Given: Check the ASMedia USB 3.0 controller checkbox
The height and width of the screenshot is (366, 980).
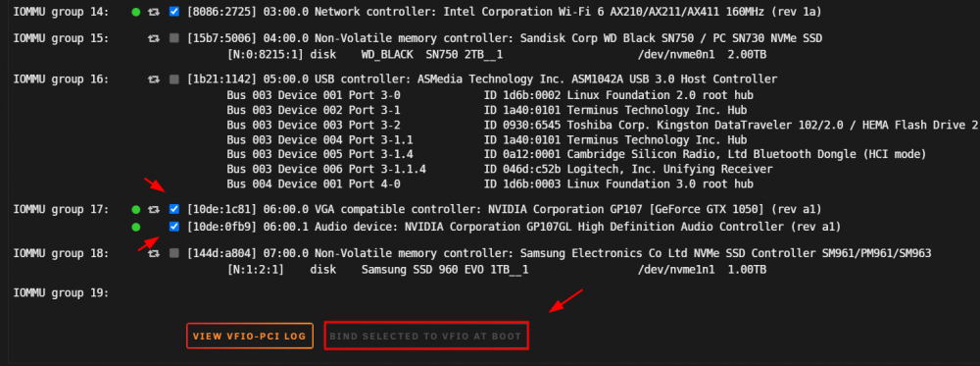Looking at the screenshot, I should tap(174, 79).
